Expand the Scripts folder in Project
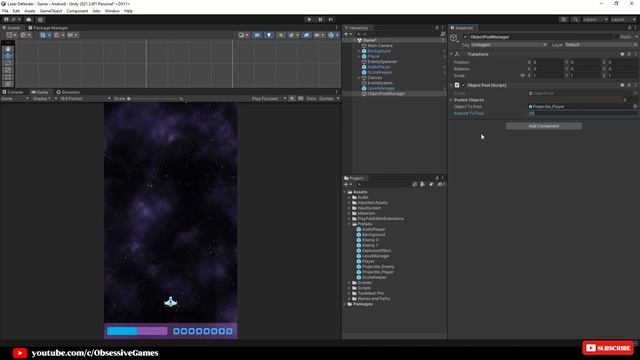This screenshot has height=360, width=640. tap(350, 288)
